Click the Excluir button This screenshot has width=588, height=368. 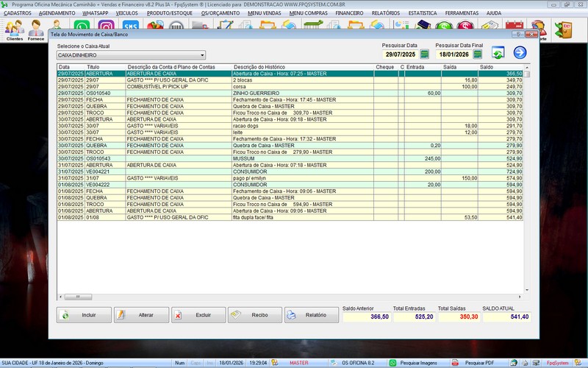(198, 315)
